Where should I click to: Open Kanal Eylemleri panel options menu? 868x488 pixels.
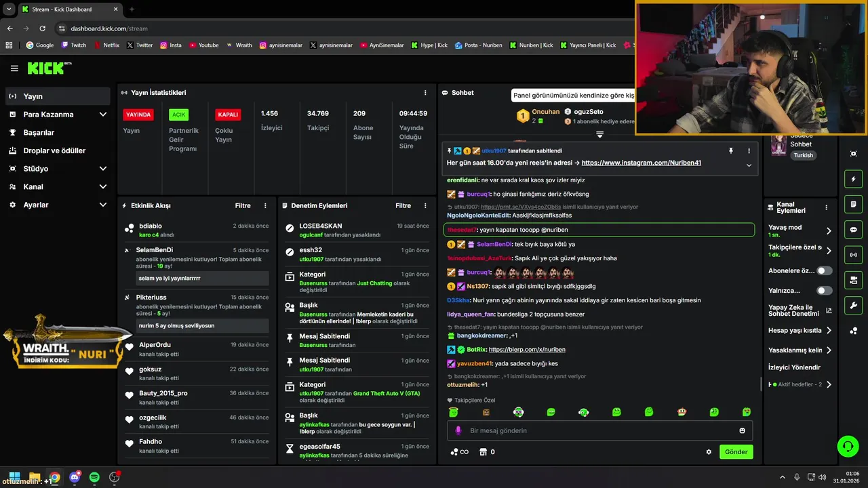pos(826,208)
